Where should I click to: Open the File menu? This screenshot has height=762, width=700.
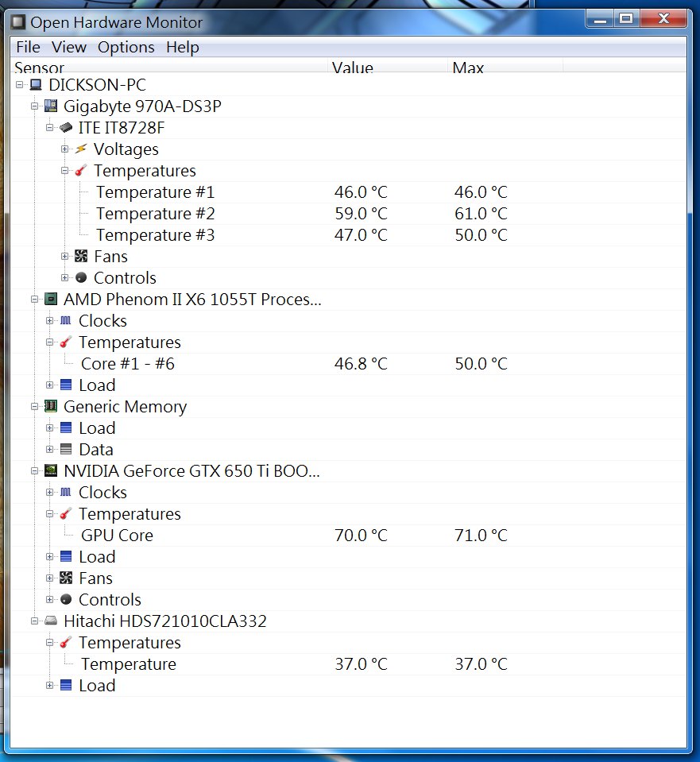point(28,47)
